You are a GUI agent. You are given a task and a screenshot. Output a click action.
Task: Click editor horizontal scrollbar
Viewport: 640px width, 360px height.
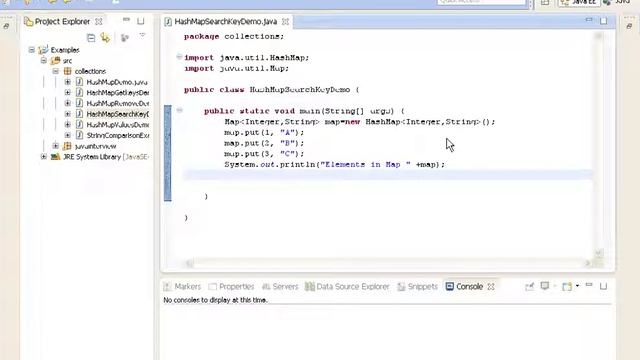click(388, 263)
